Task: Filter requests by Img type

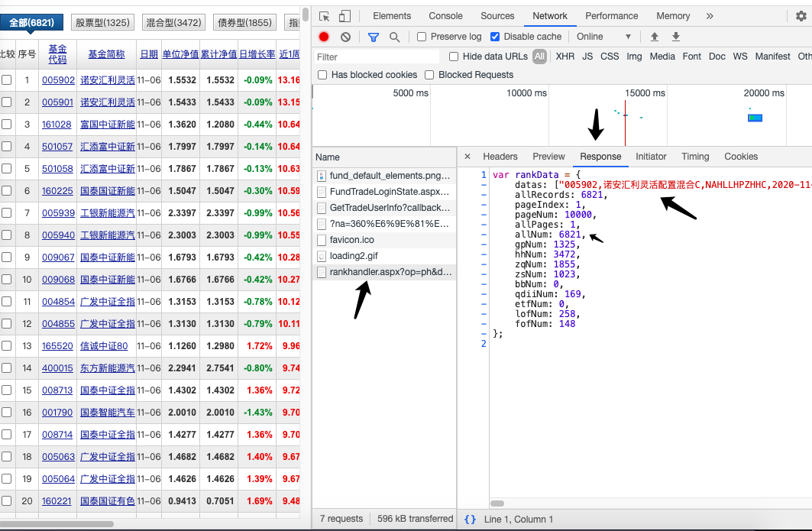Action: click(634, 57)
